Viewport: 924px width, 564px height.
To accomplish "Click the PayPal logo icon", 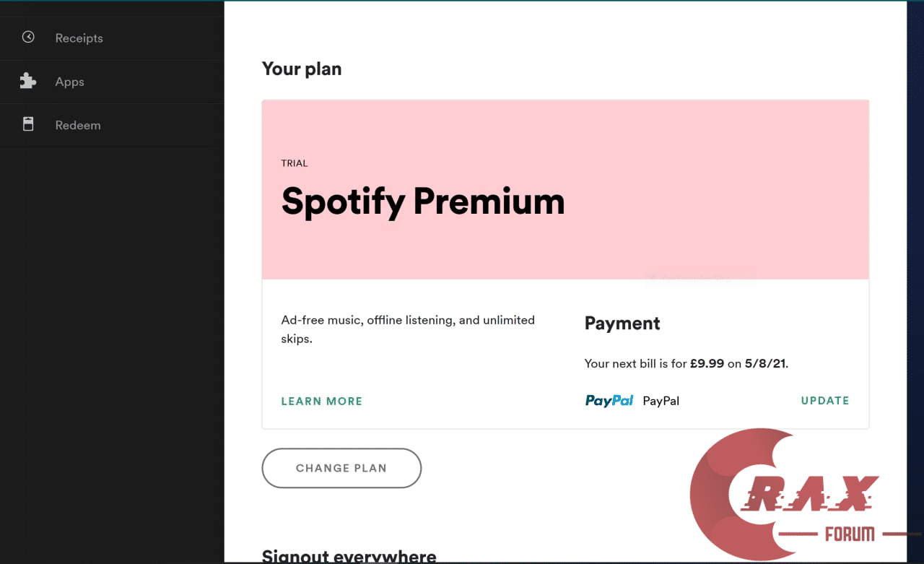I will click(x=609, y=401).
